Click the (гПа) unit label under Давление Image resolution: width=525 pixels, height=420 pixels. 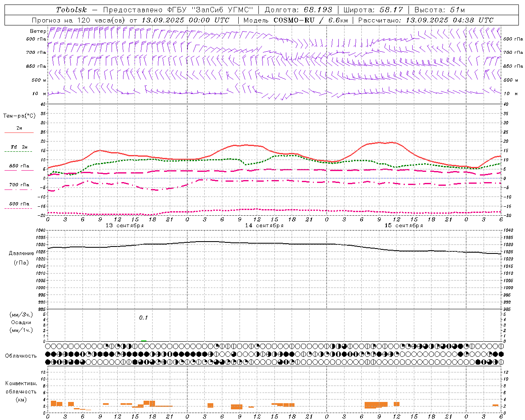click(21, 262)
